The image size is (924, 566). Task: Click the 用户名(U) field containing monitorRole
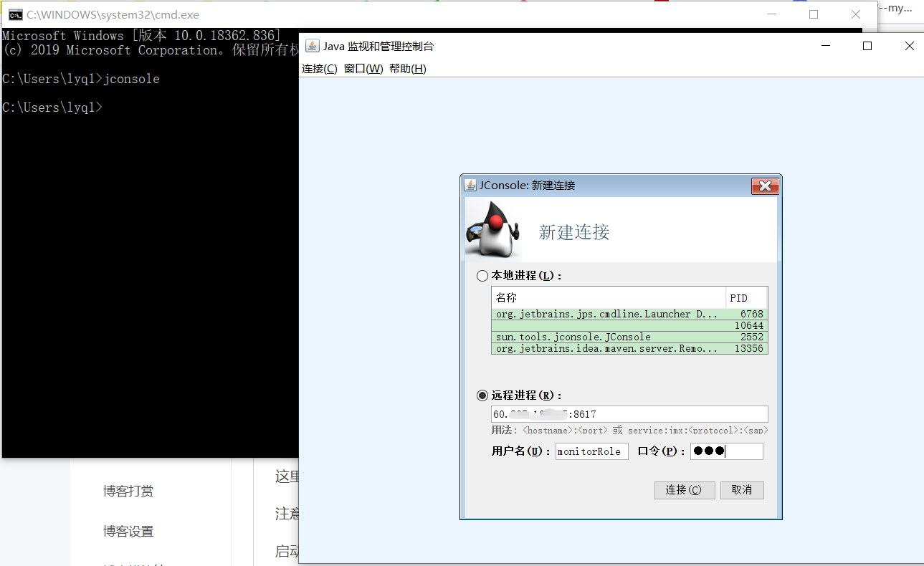[591, 451]
